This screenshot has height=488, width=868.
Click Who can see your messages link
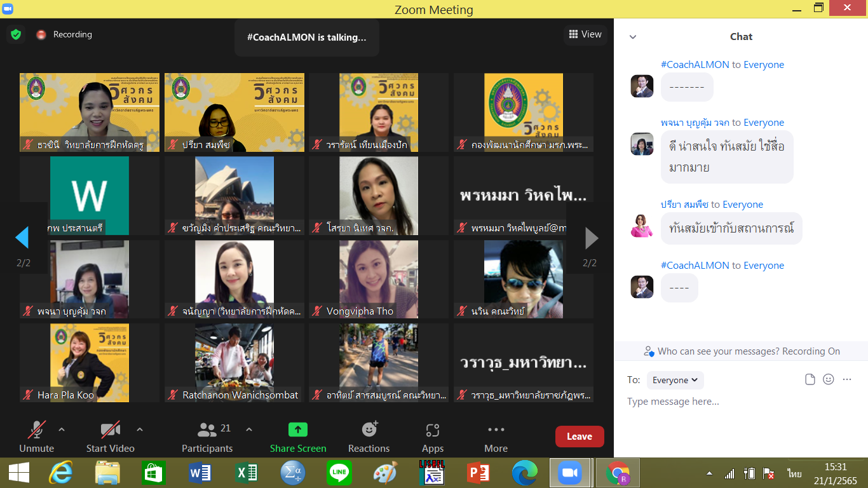coord(741,351)
